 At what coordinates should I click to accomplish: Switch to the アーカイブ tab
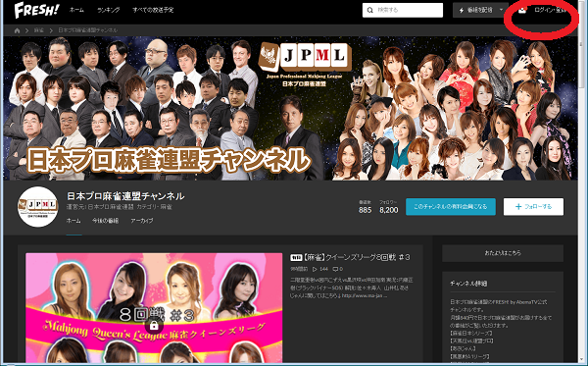142,221
